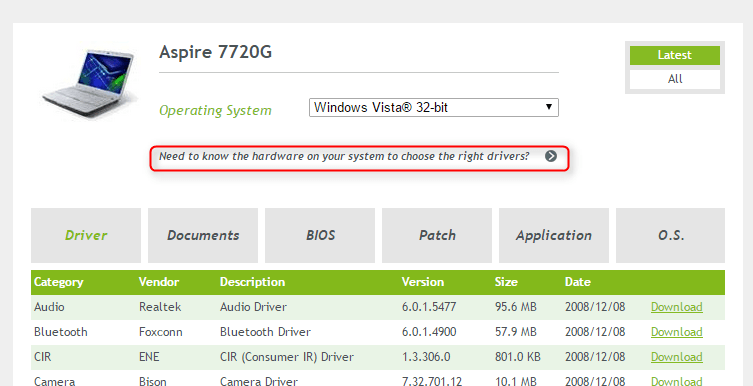Select the Audio category cell
Viewport: 753px width, 386px height.
coord(49,307)
